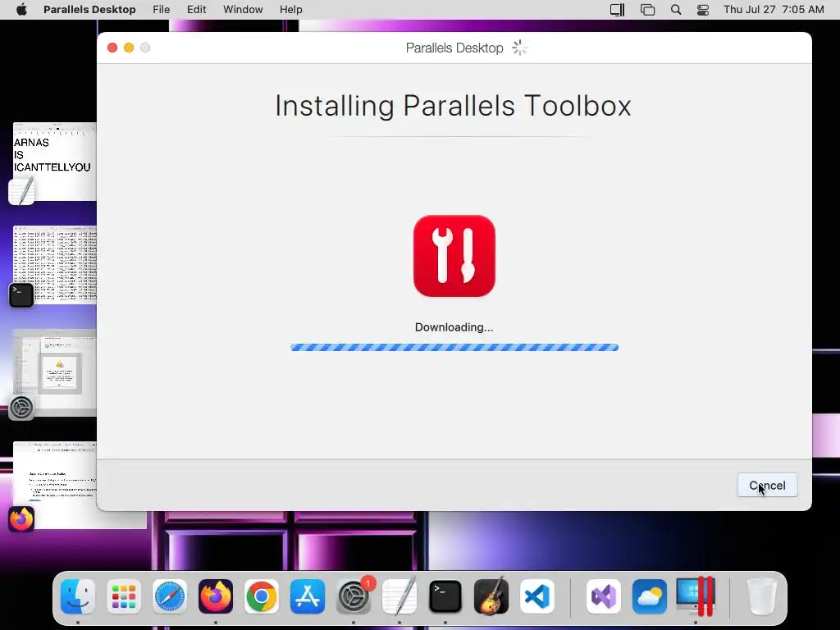Switch to TextEdit window in Stage Manager
This screenshot has height=630, width=840.
coord(55,162)
